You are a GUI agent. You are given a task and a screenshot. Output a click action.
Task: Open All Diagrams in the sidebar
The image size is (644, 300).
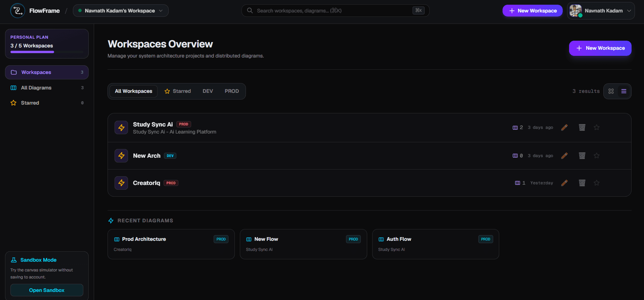[x=47, y=88]
